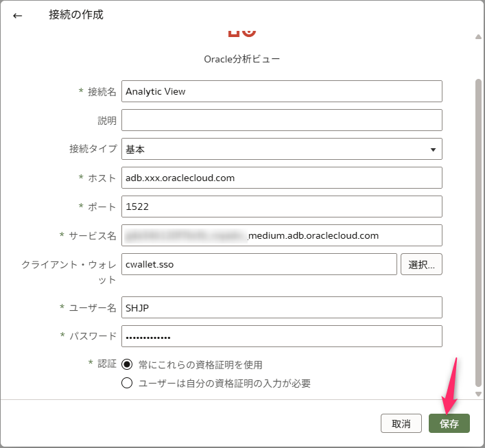
Task: Open the 接続タイプ dropdown showing 基本
Action: point(282,149)
